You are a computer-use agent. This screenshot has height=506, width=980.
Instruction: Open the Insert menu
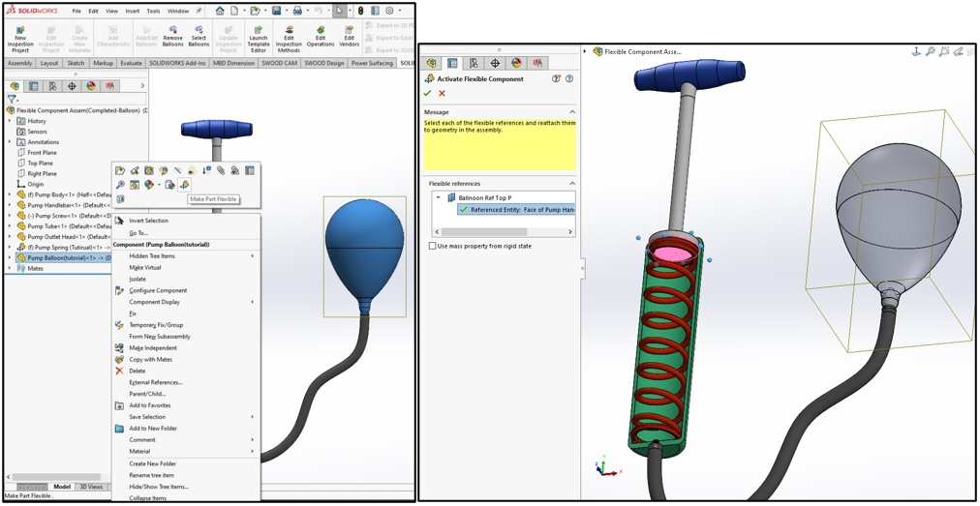pos(133,11)
